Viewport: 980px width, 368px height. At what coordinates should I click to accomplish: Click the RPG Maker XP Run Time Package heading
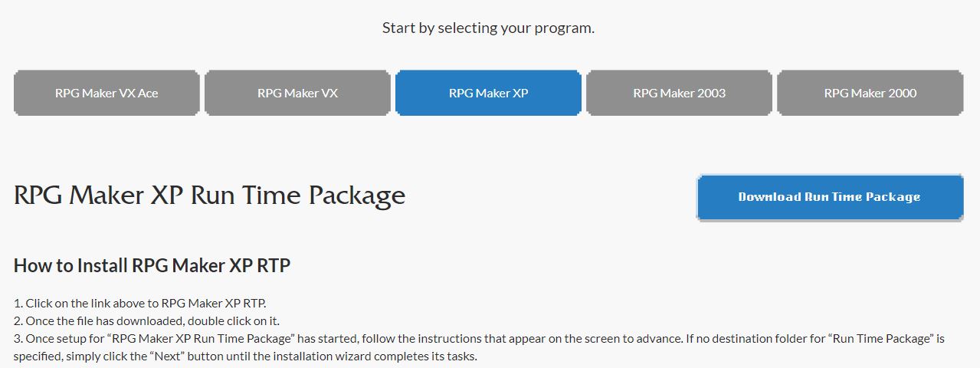click(x=209, y=195)
